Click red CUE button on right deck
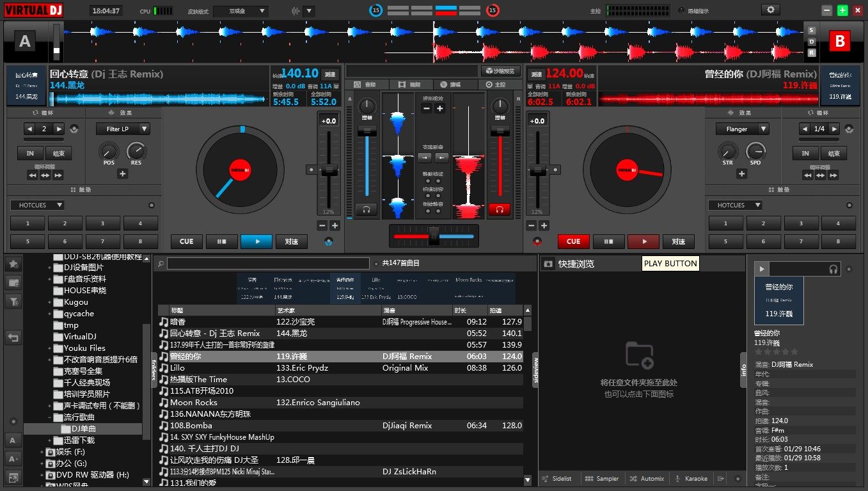The height and width of the screenshot is (491, 868). [x=574, y=241]
